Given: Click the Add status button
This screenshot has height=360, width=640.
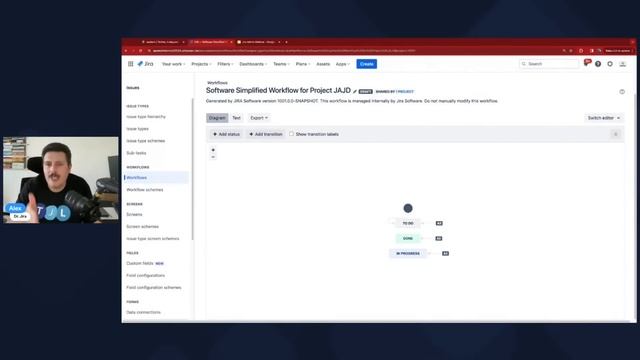Looking at the screenshot, I should [227, 134].
